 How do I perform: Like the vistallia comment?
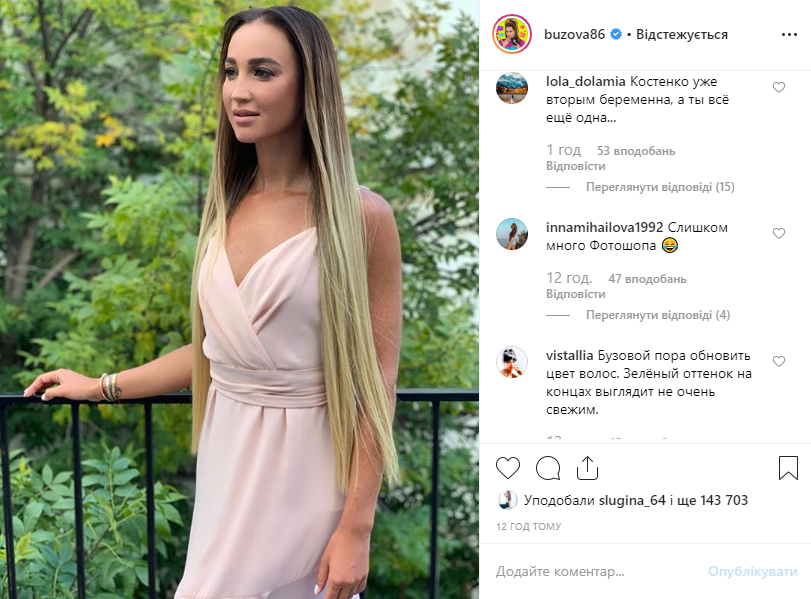tap(779, 361)
